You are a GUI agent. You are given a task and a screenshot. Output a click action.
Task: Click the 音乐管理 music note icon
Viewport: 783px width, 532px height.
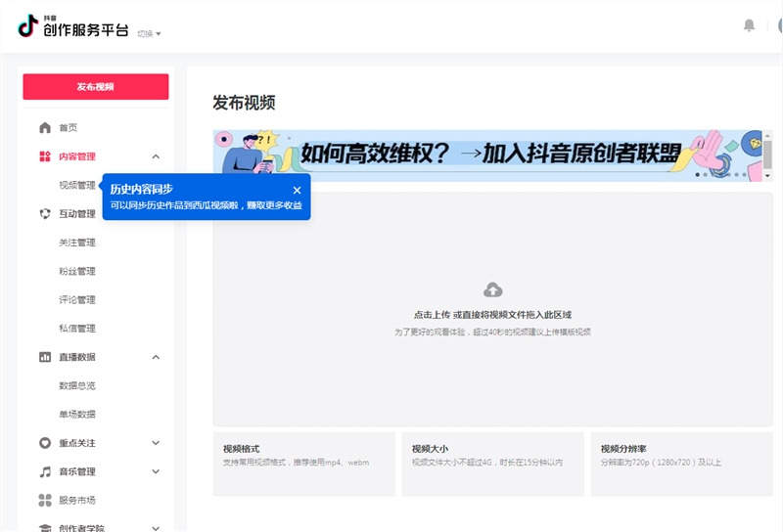(45, 471)
